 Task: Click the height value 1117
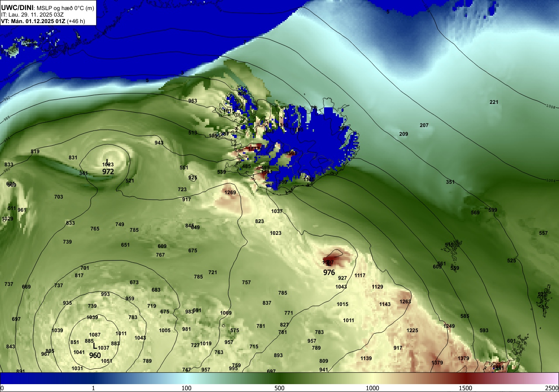(360, 275)
